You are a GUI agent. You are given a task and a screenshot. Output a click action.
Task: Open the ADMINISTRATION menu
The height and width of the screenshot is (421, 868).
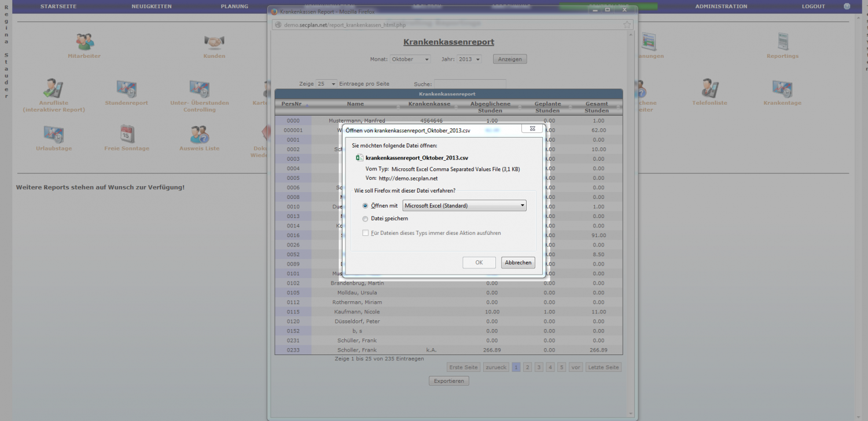point(721,6)
